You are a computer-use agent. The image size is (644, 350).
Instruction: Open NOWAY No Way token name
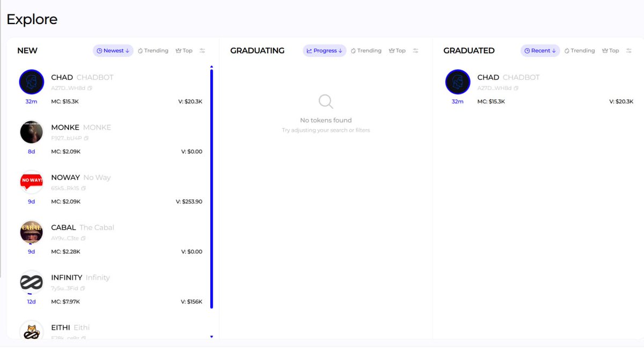coord(81,177)
